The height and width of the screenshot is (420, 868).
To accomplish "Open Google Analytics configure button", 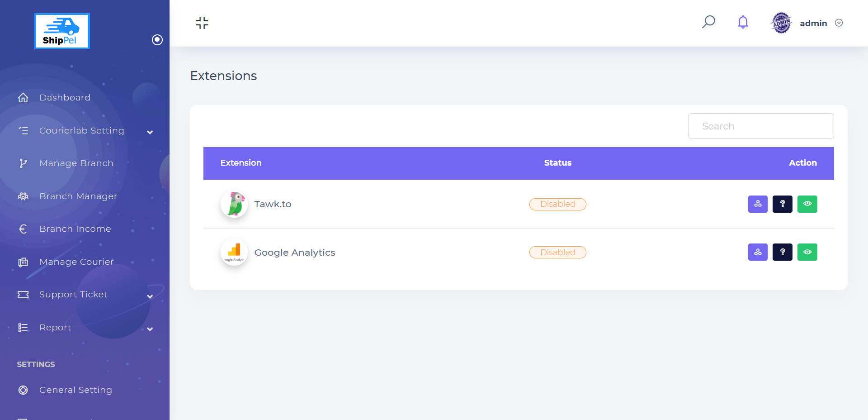I will click(x=758, y=252).
